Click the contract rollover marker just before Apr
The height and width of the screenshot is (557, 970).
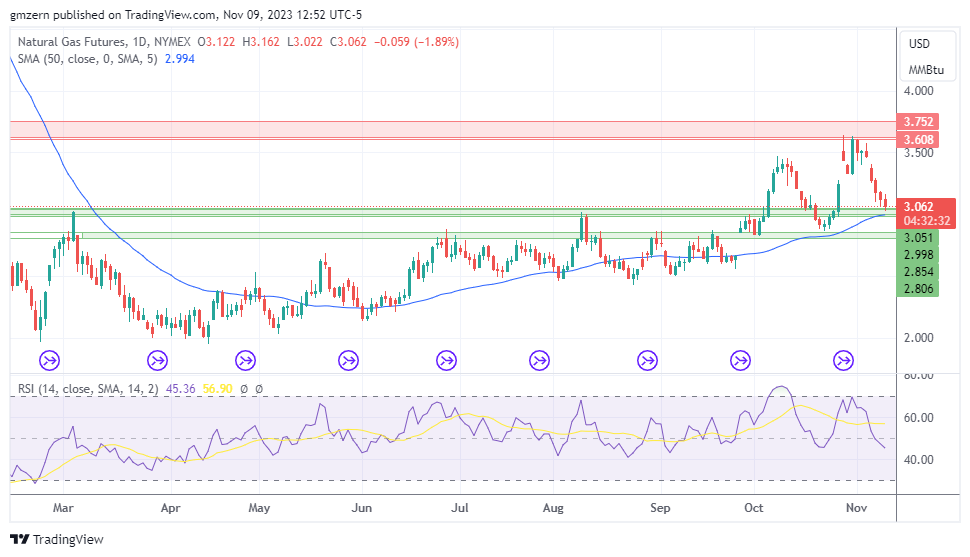tap(157, 360)
